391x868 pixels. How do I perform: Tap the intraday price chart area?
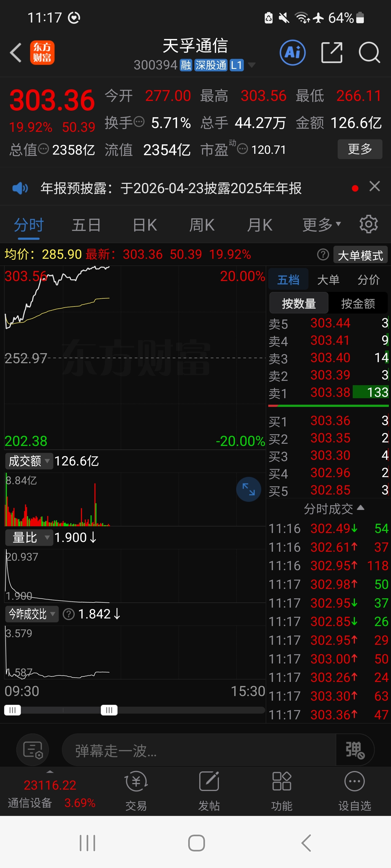[x=135, y=358]
